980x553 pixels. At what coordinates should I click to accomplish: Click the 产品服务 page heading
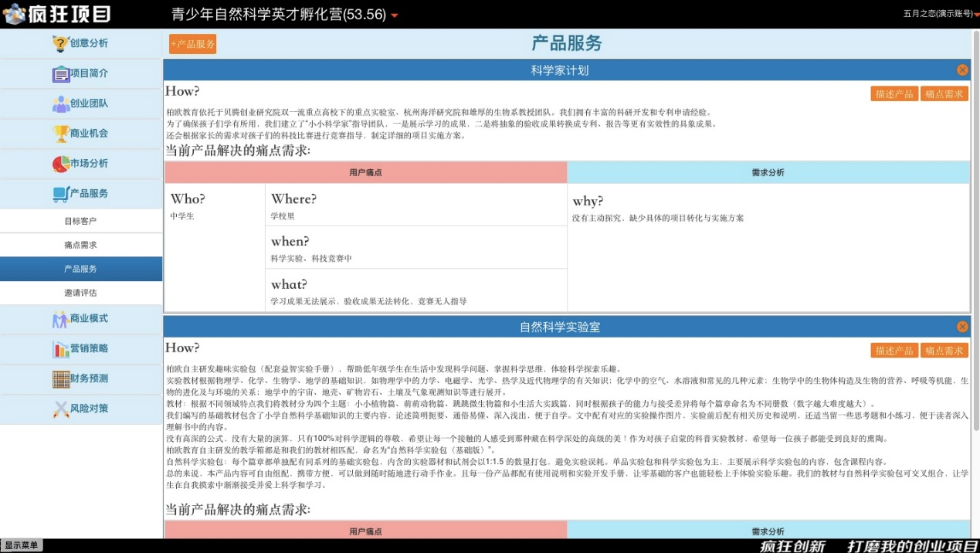[567, 43]
